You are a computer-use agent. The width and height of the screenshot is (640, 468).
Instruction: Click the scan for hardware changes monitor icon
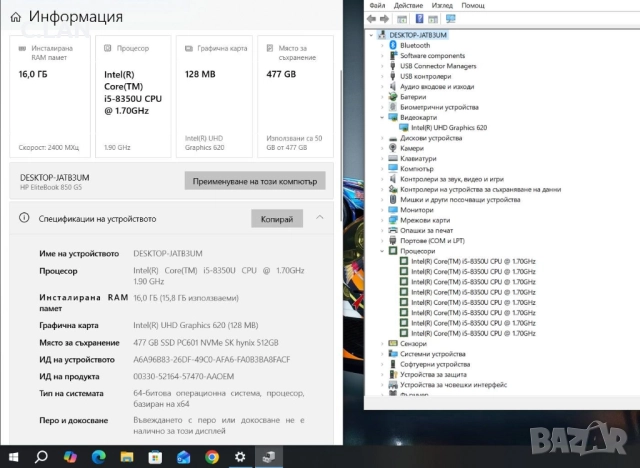[451, 19]
